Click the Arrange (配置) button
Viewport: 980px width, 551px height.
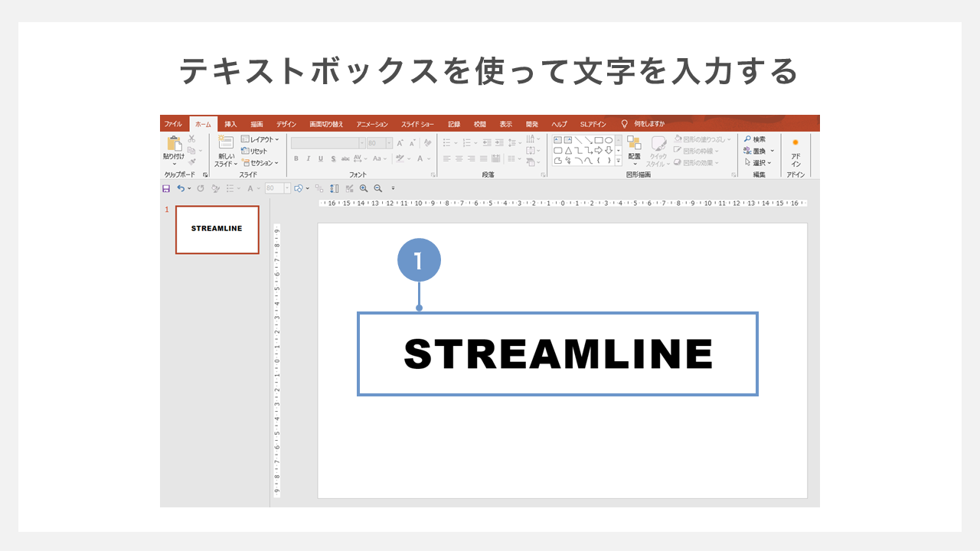point(634,150)
